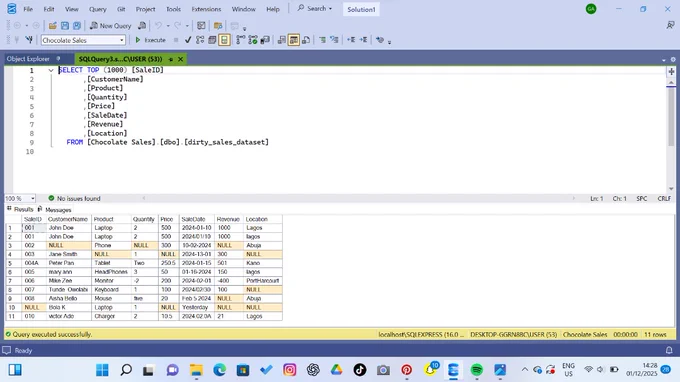Image resolution: width=680 pixels, height=382 pixels.
Task: Open File Explorer from the taskbar
Action: pyautogui.click(x=196, y=370)
